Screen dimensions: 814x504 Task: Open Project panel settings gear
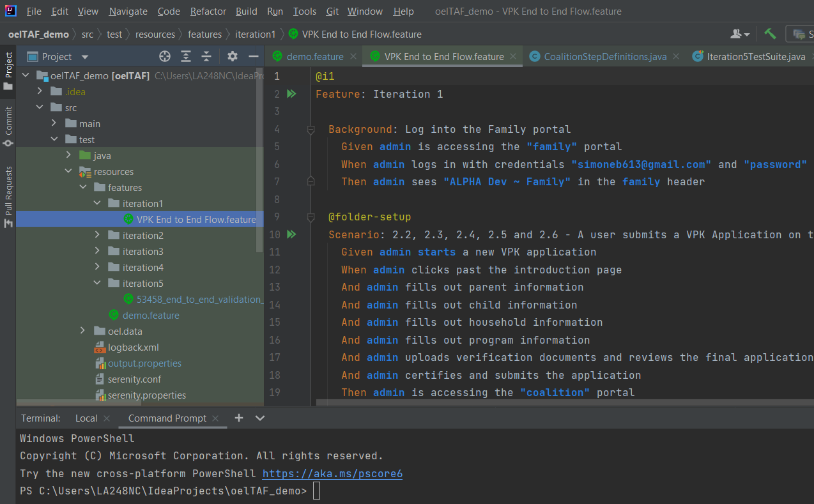tap(233, 57)
